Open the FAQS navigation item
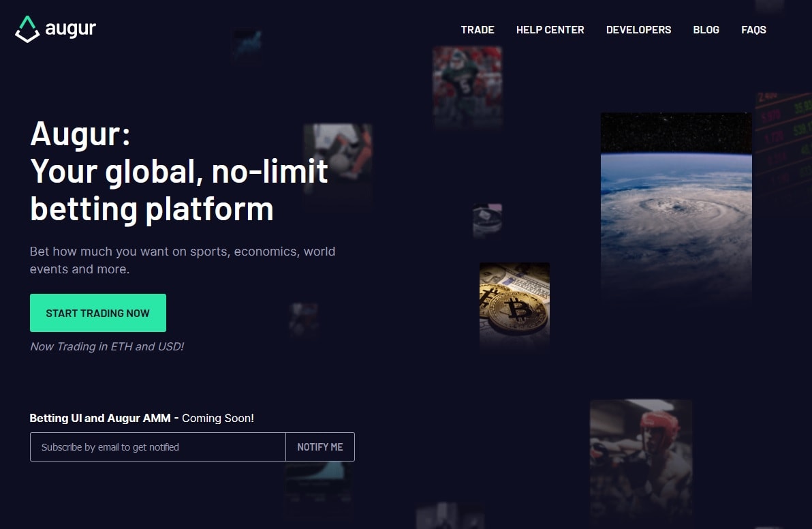Screen dimensions: 812x529 pos(753,30)
